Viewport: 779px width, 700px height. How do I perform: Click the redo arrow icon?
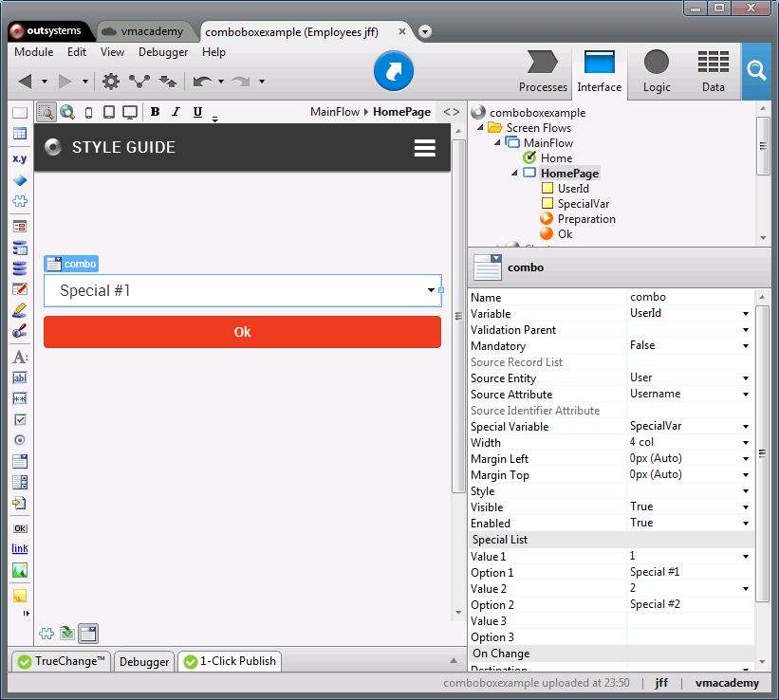point(241,81)
